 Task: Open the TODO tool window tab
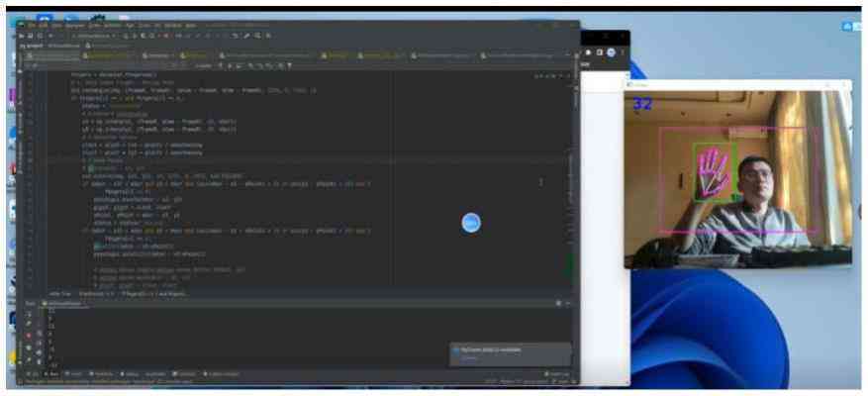[x=73, y=374]
